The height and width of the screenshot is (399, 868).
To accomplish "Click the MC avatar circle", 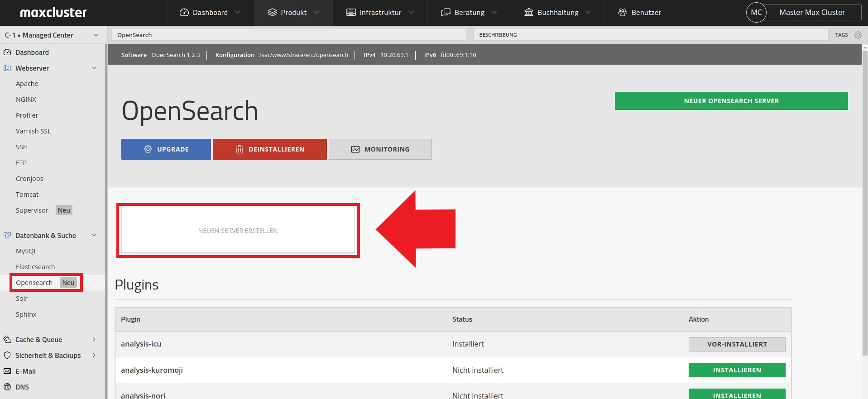I will [x=756, y=12].
